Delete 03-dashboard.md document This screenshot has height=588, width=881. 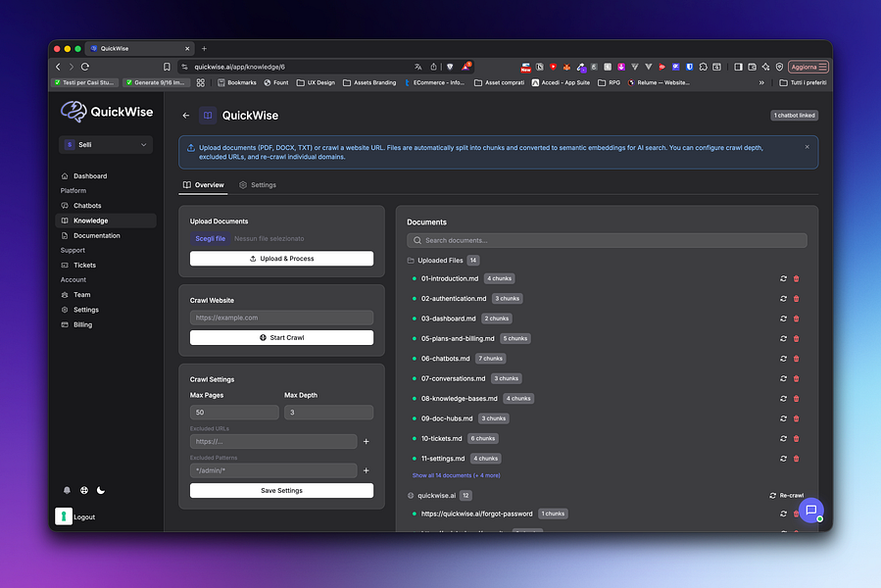point(796,318)
